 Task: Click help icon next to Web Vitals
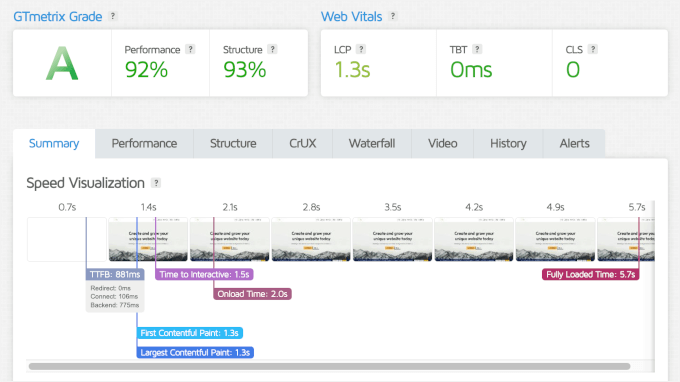(x=393, y=16)
